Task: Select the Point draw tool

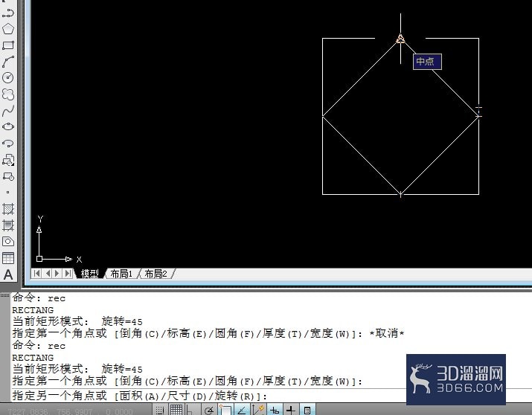Action: click(8, 192)
